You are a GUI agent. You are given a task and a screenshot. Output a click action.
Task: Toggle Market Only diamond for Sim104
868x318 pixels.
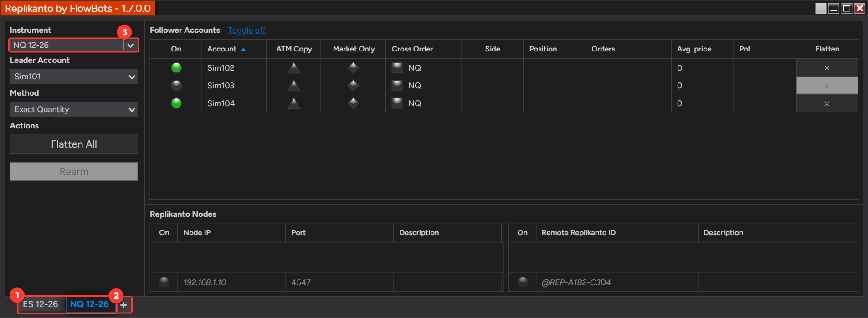[353, 103]
